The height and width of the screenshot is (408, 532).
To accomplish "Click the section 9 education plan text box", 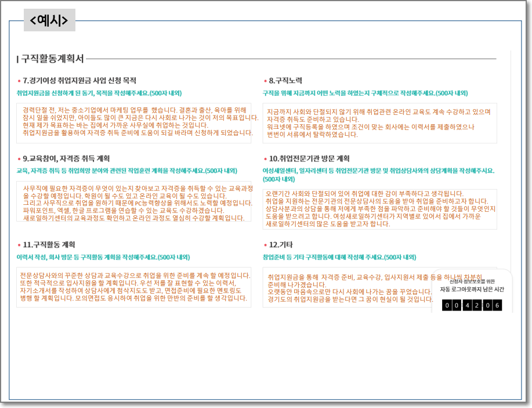I will click(x=133, y=201).
